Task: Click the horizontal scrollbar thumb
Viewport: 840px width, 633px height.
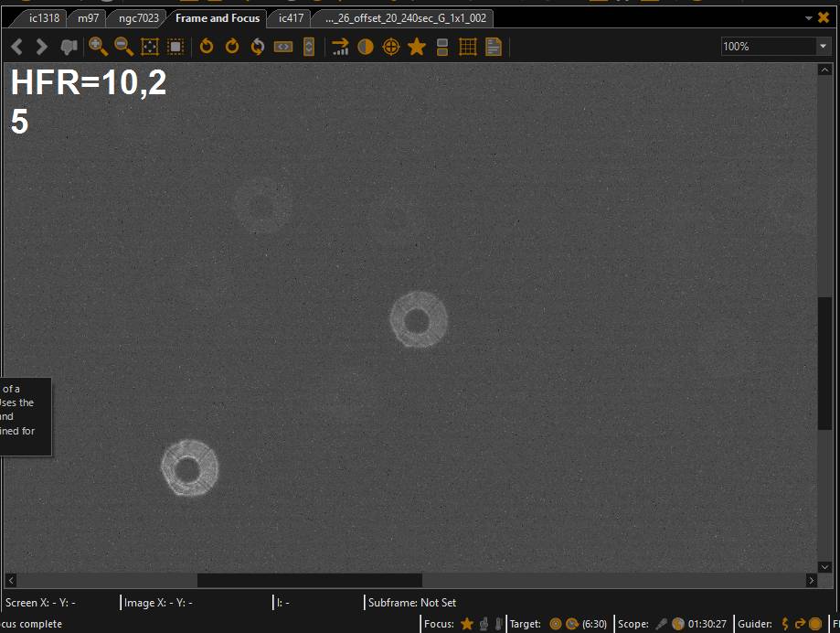Action: tap(309, 580)
